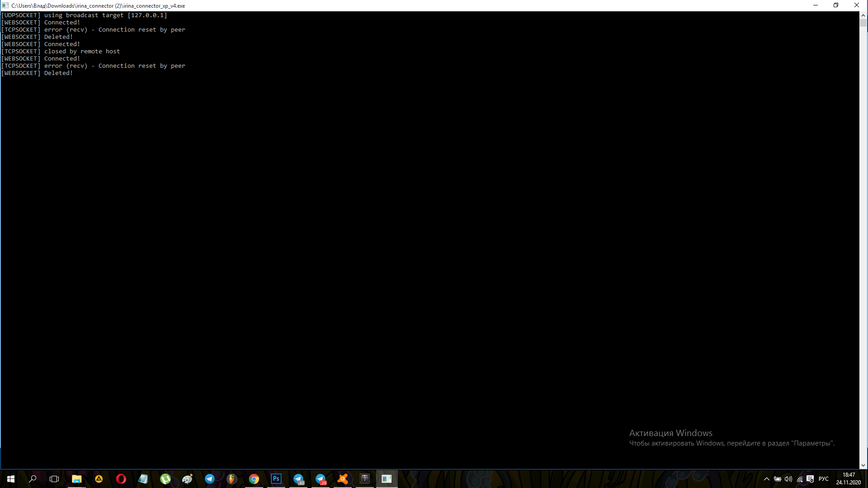Show hidden system tray icons

point(766,479)
